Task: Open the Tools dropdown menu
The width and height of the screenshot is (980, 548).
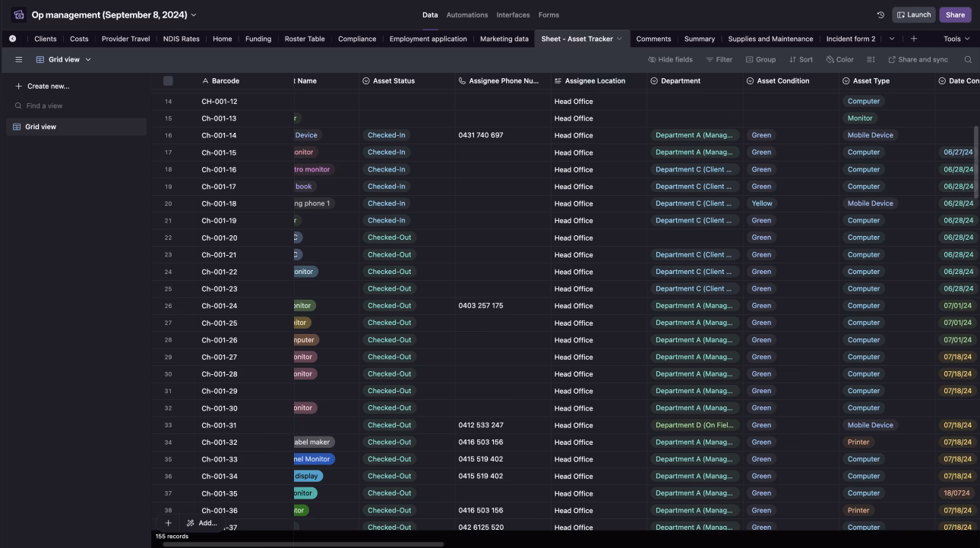Action: [x=956, y=39]
